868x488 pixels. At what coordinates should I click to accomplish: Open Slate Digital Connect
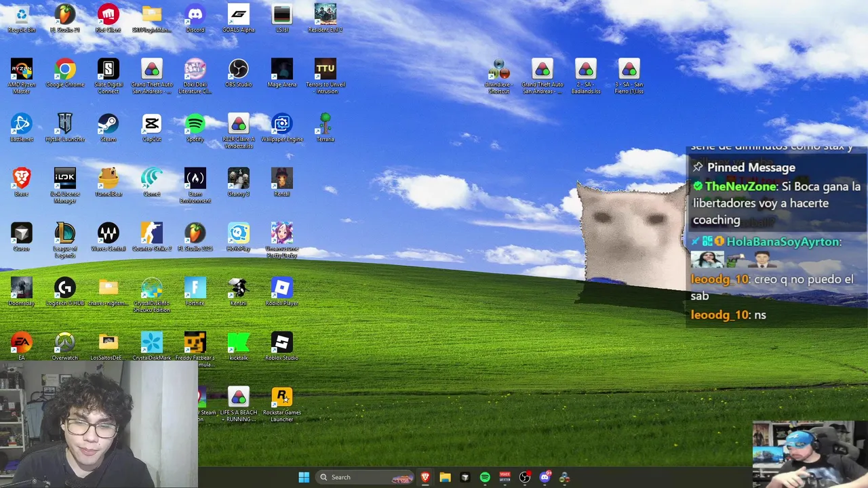[x=108, y=76]
